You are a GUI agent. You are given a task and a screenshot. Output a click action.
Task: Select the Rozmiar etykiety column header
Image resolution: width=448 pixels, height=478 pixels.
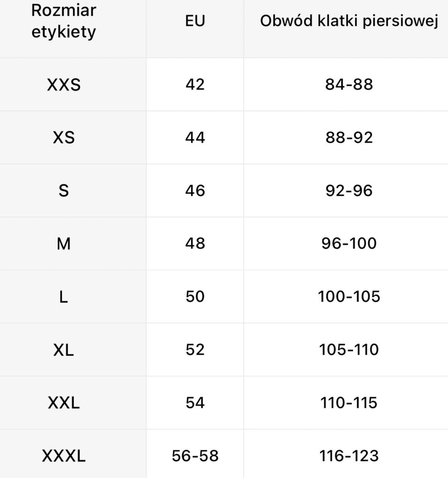coord(64,21)
